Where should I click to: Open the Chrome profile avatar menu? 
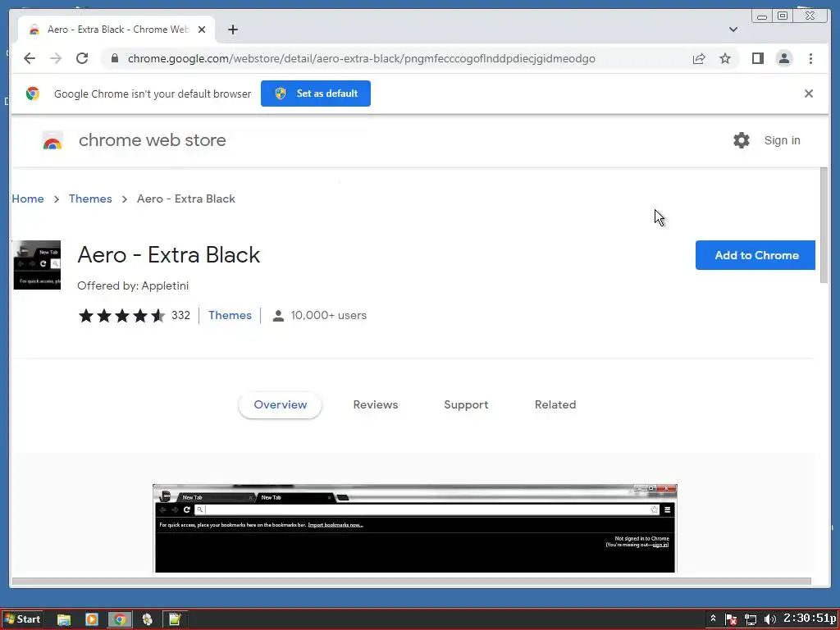pos(783,58)
